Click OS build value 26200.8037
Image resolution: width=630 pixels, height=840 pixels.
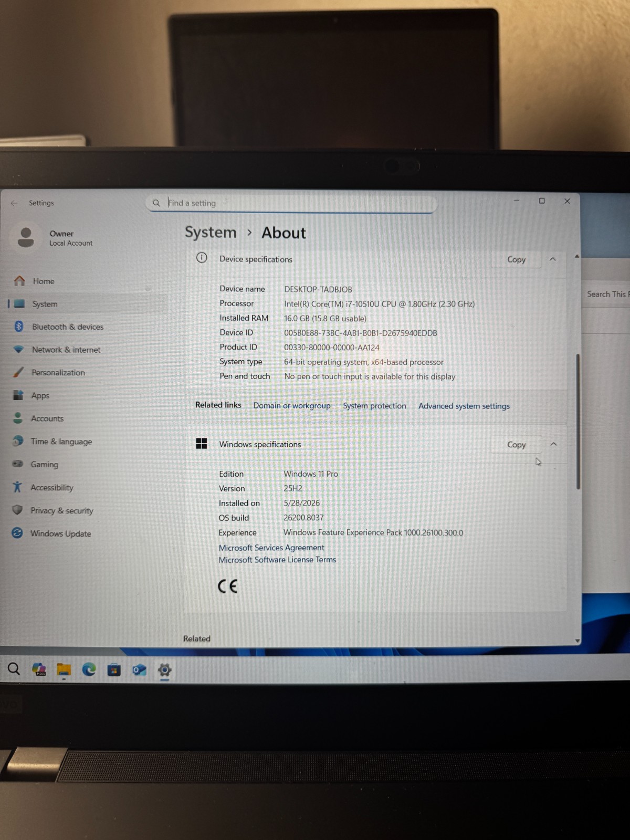pyautogui.click(x=303, y=518)
